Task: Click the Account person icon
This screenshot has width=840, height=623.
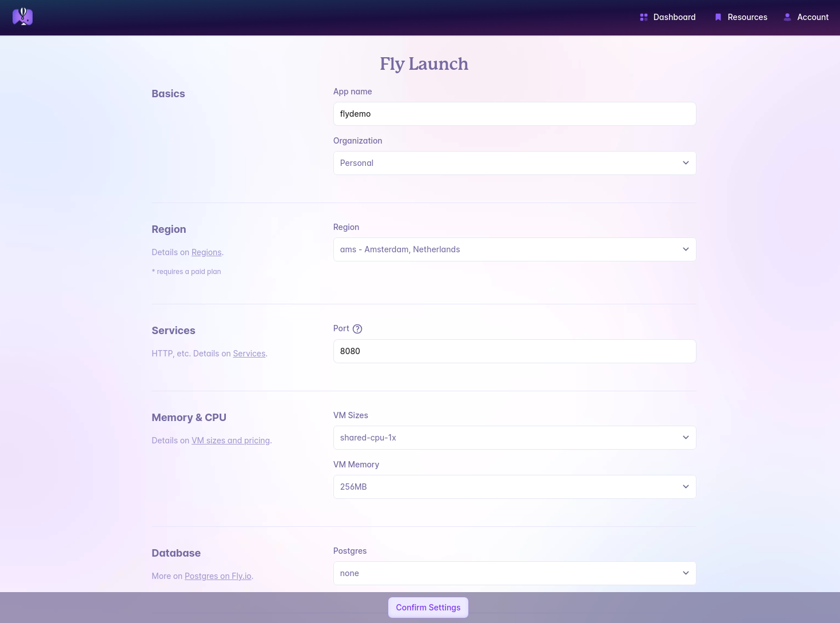Action: coord(787,17)
